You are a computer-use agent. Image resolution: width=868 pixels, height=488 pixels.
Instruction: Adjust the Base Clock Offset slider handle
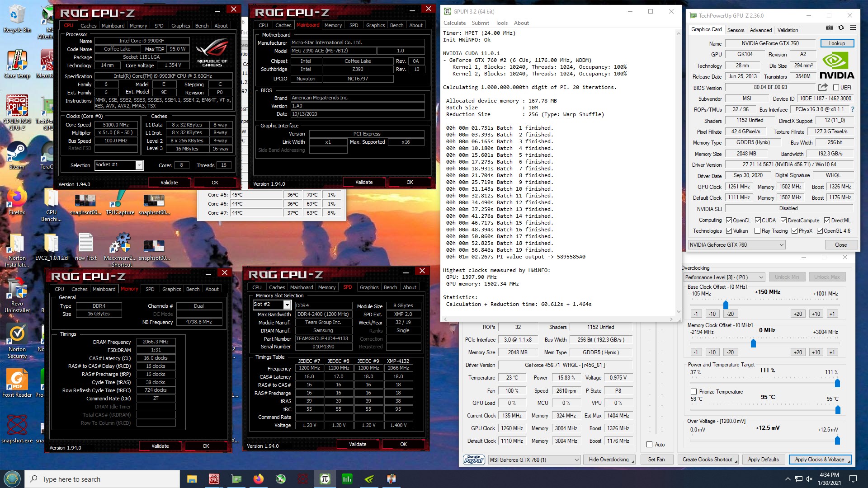coord(726,305)
